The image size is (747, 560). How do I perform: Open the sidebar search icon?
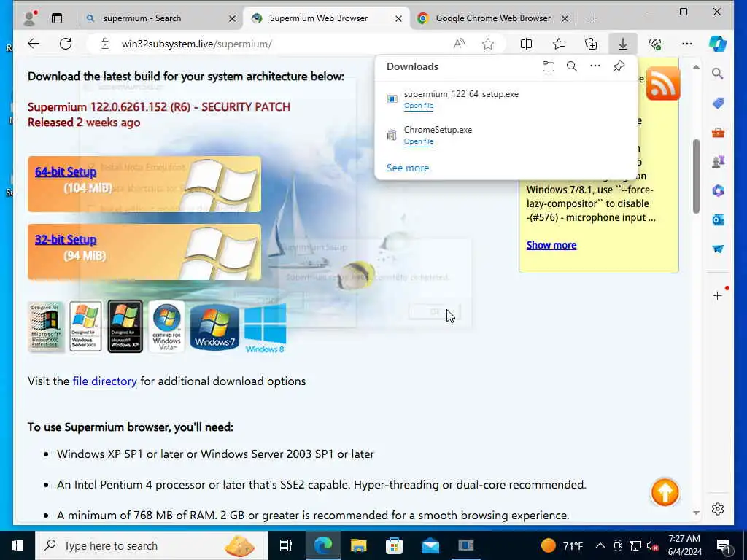click(x=718, y=74)
